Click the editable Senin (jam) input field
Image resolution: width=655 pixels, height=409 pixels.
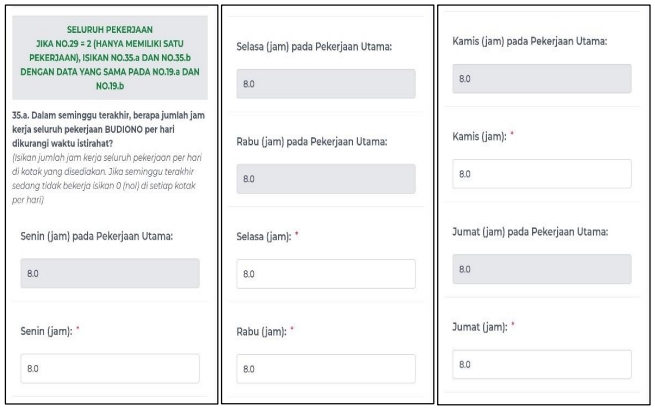click(x=108, y=367)
